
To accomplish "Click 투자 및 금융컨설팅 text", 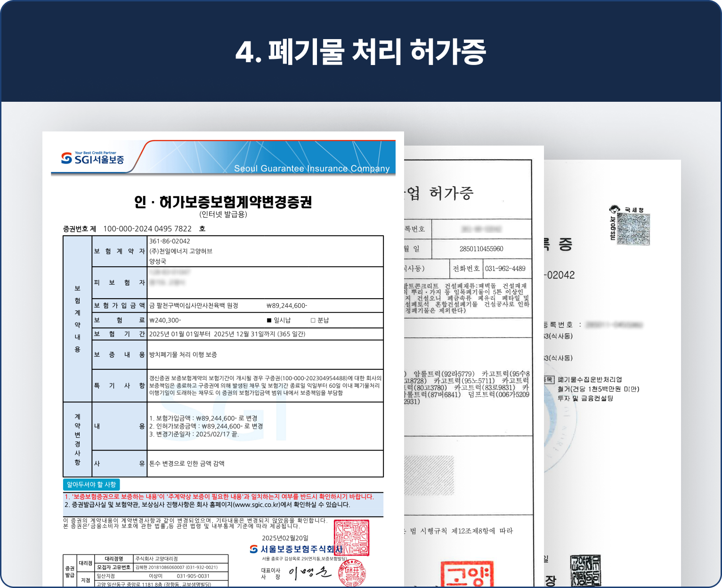I will 585,398.
